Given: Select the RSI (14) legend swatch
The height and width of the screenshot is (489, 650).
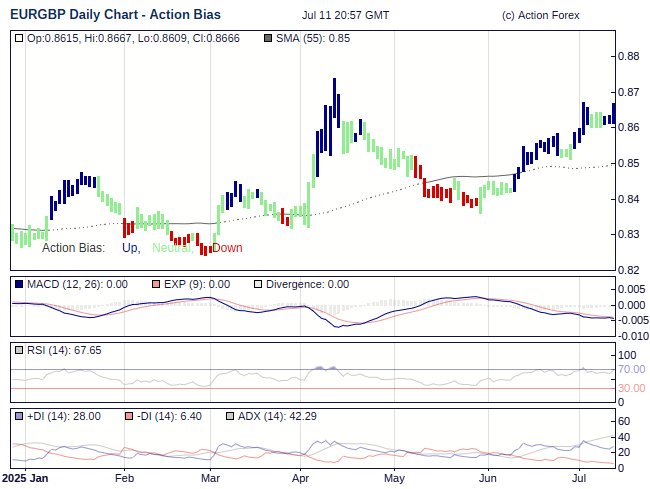Looking at the screenshot, I should coord(19,350).
